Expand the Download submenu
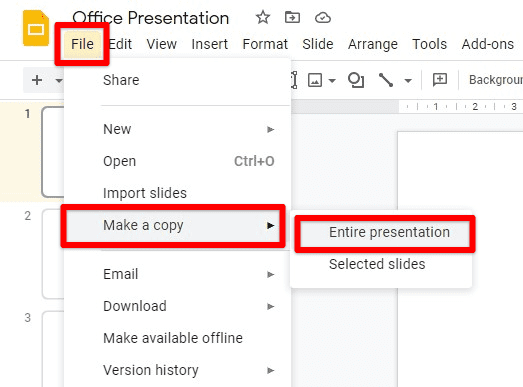The height and width of the screenshot is (387, 523). tap(177, 306)
